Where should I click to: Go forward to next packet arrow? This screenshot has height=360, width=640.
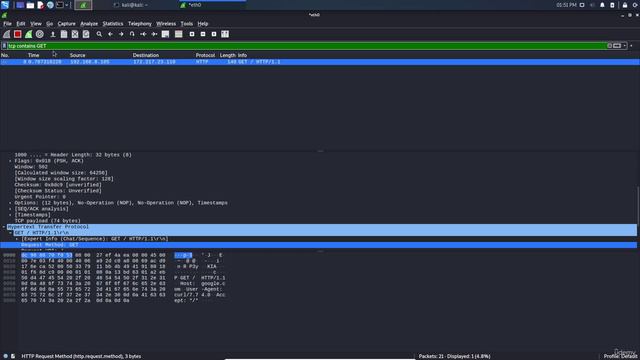coord(121,34)
